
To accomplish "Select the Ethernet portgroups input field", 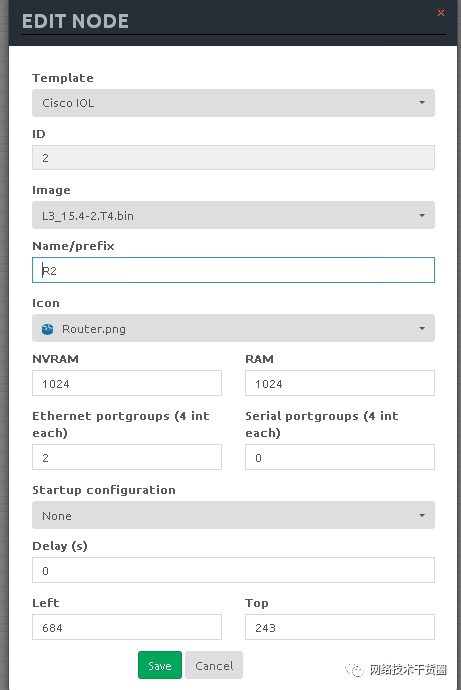I will coord(127,457).
